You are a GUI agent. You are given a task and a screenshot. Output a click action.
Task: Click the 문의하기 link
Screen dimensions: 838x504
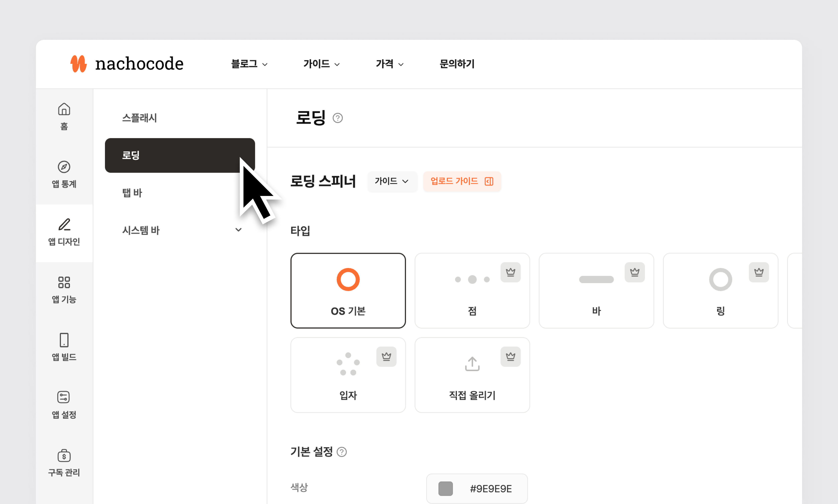tap(457, 64)
